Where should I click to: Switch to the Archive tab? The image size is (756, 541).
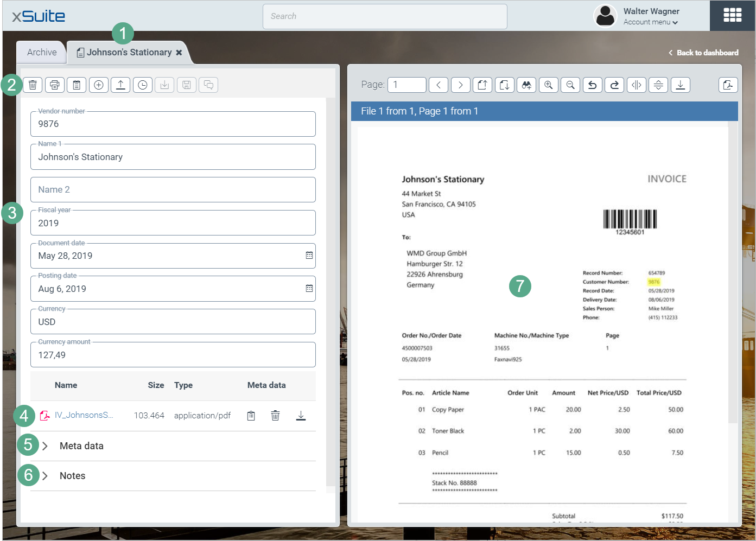pyautogui.click(x=42, y=52)
